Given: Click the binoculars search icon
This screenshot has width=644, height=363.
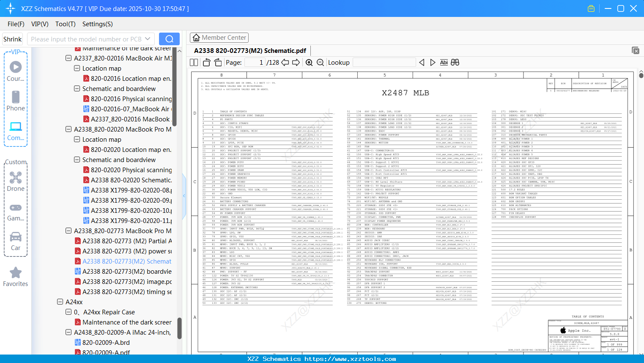Looking at the screenshot, I should point(455,62).
